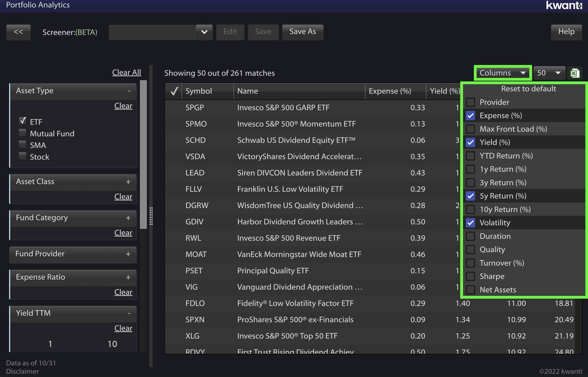
Task: Clear the Yield TTM filter
Action: (x=123, y=328)
